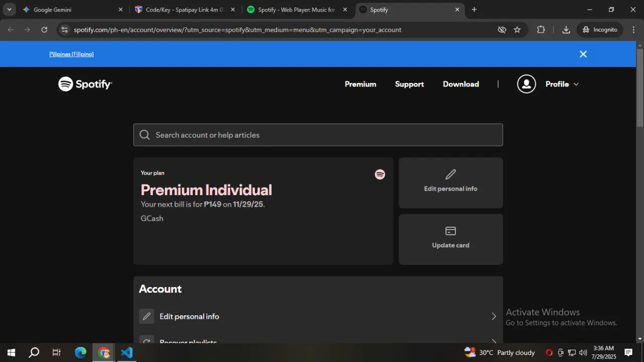Close the Google Gemini tab
Screen dimensions: 644x362
point(120,10)
